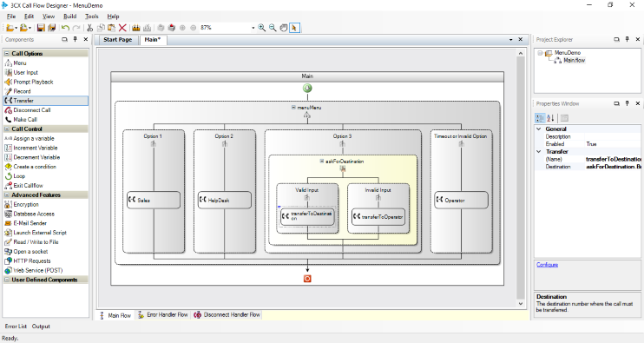Select the Database Access component

[x=46, y=214]
